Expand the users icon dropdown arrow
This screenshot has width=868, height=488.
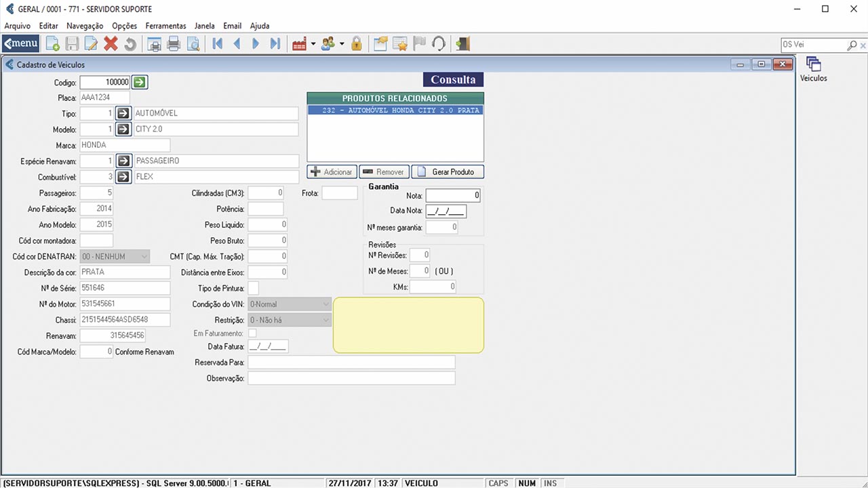pyautogui.click(x=342, y=44)
